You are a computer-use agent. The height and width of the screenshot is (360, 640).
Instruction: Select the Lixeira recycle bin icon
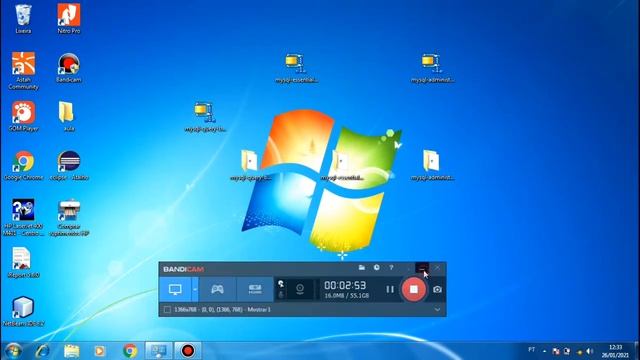(x=23, y=19)
